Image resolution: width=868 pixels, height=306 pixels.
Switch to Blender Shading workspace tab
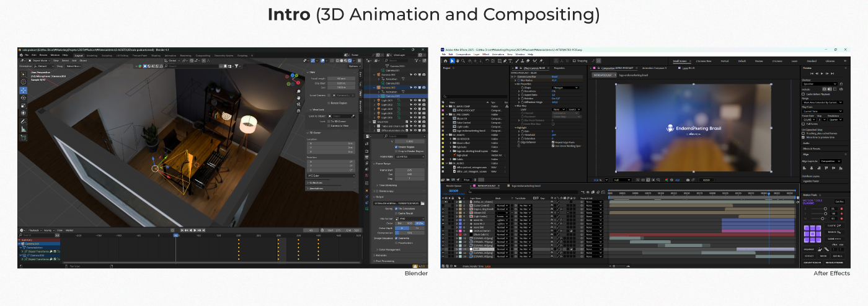tap(156, 55)
